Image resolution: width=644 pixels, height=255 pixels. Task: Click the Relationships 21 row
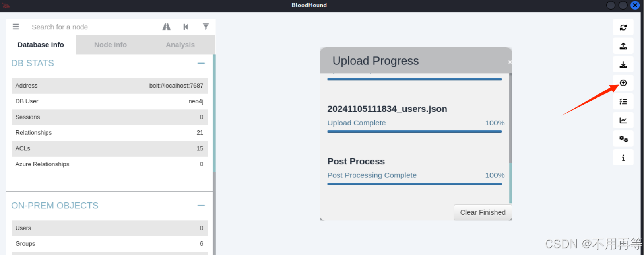pyautogui.click(x=109, y=133)
